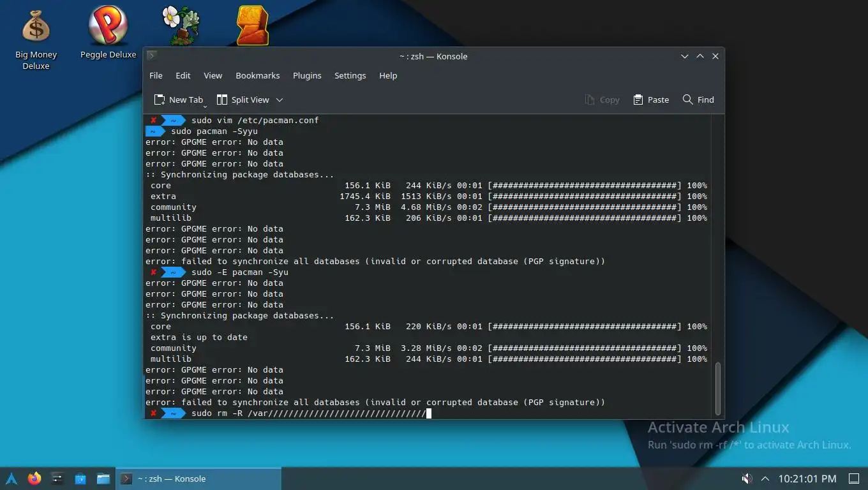Image resolution: width=868 pixels, height=490 pixels.
Task: Click the terminal cursor at the prompt
Action: point(429,413)
